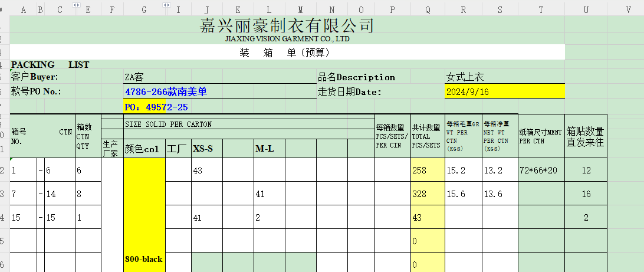This screenshot has width=644, height=272.
Task: Click the column T header
Action: tap(541, 9)
